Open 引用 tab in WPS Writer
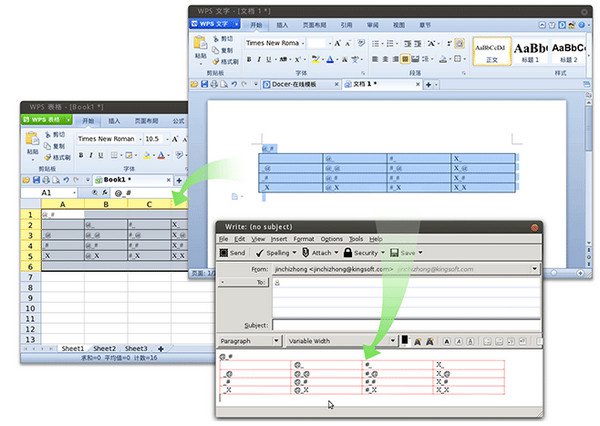The width and height of the screenshot is (600, 426). click(346, 25)
